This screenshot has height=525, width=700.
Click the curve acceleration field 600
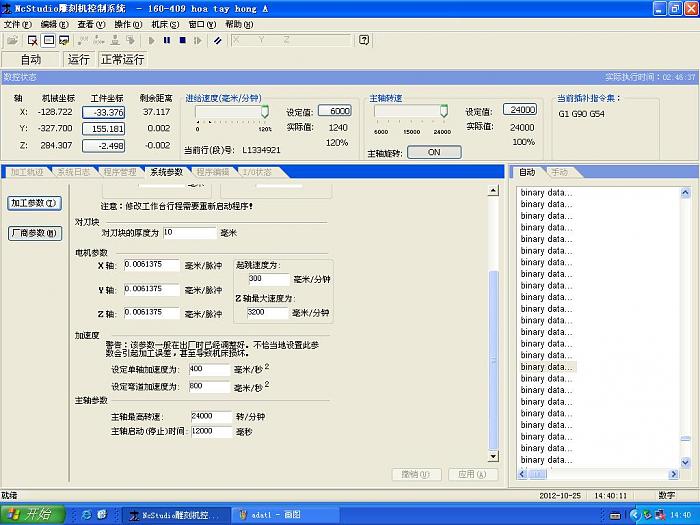[209, 387]
